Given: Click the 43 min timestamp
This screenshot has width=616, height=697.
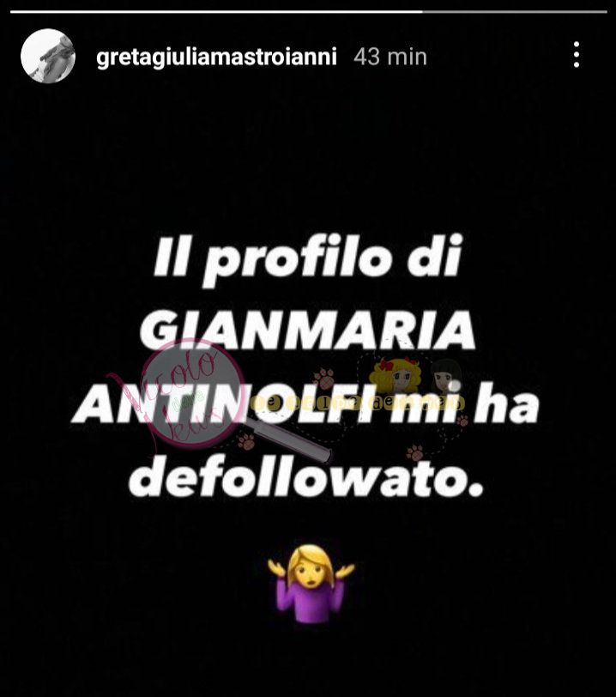Looking at the screenshot, I should pyautogui.click(x=390, y=57).
